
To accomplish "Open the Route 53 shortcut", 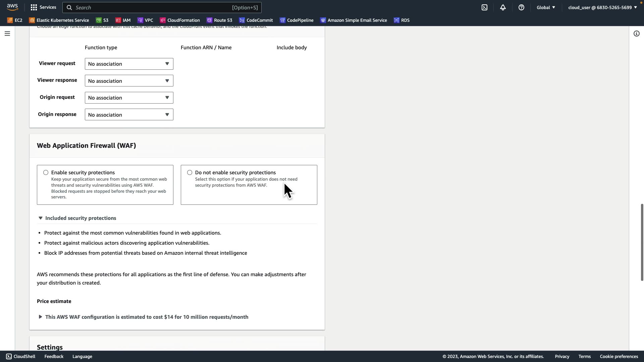I will point(219,20).
